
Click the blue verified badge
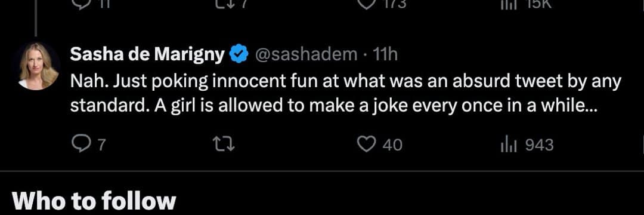240,54
